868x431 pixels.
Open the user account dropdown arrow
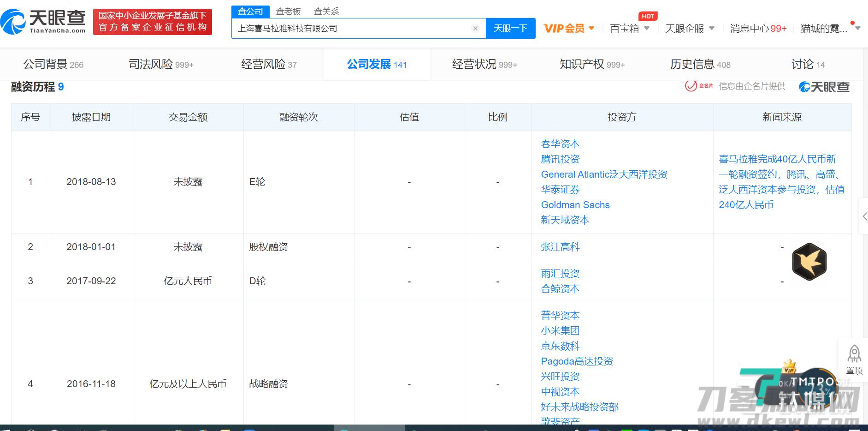pos(858,28)
